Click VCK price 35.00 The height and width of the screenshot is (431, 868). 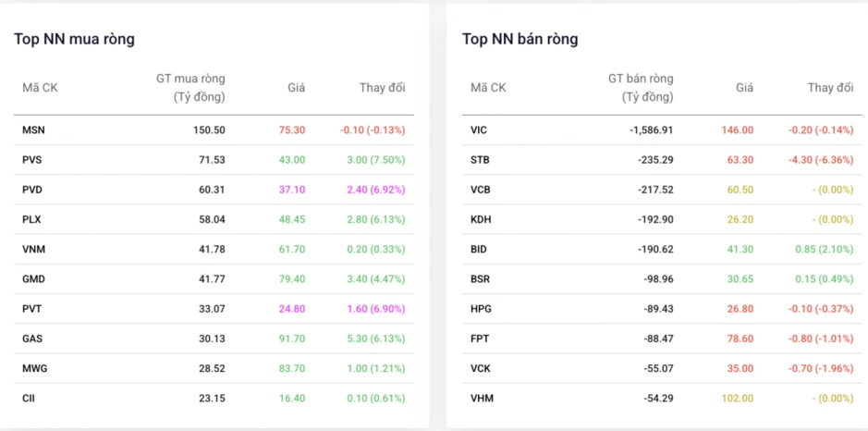[x=740, y=368]
